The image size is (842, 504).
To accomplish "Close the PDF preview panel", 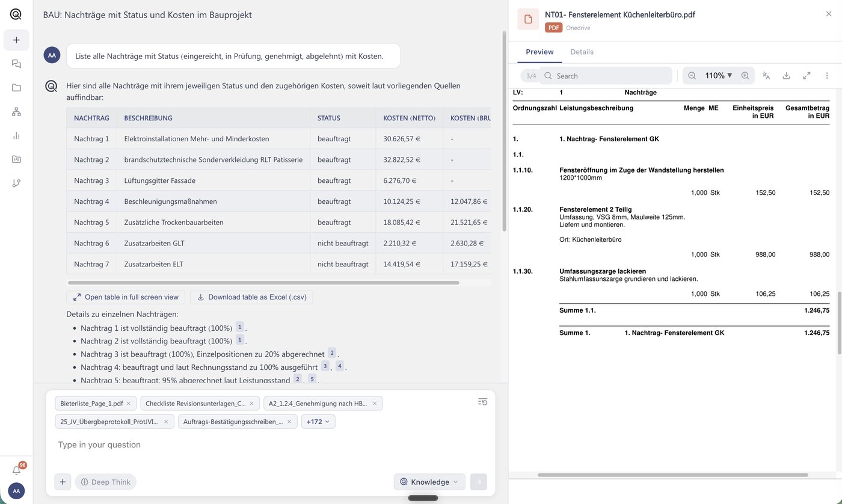I will pos(829,14).
